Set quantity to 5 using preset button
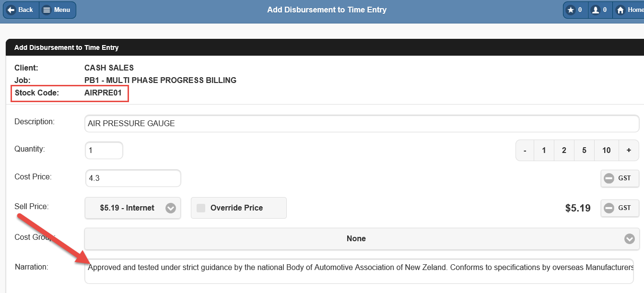 [584, 151]
